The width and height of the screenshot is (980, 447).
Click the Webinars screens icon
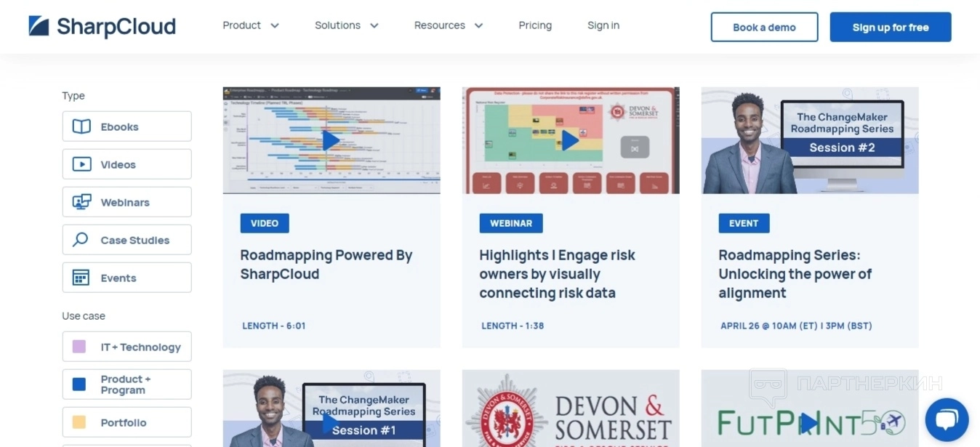pyautogui.click(x=81, y=202)
